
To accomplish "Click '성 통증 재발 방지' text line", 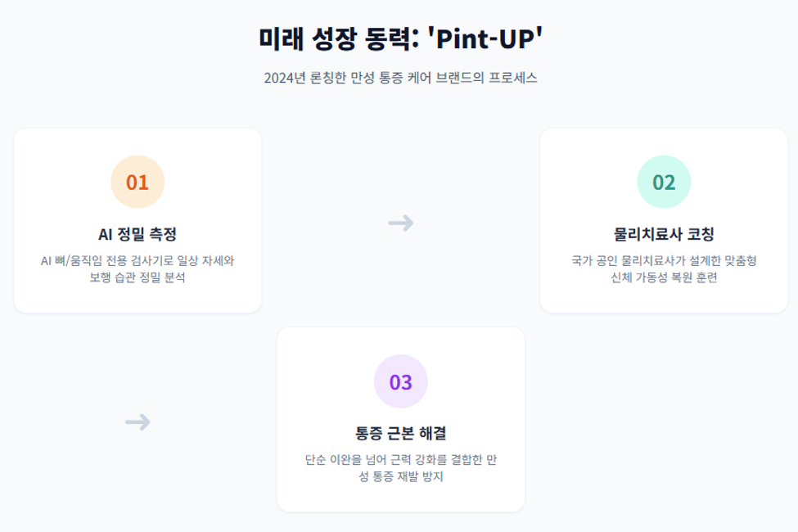I will 400,476.
